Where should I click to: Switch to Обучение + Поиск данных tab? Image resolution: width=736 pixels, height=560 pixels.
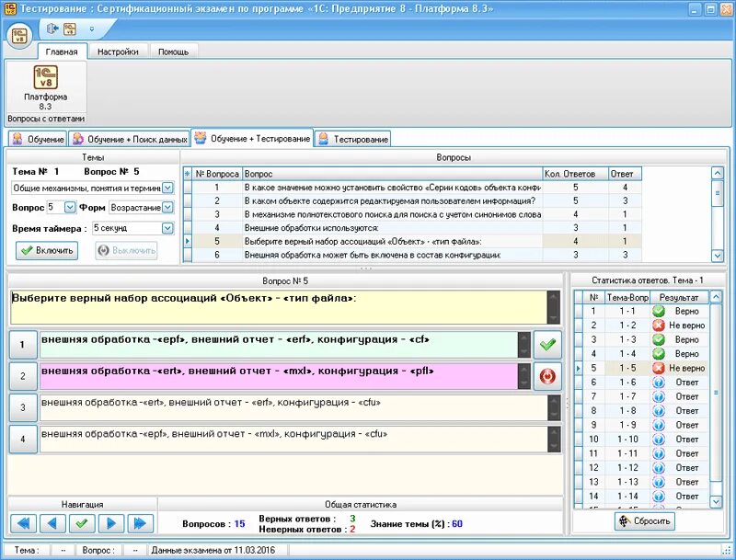tap(130, 139)
